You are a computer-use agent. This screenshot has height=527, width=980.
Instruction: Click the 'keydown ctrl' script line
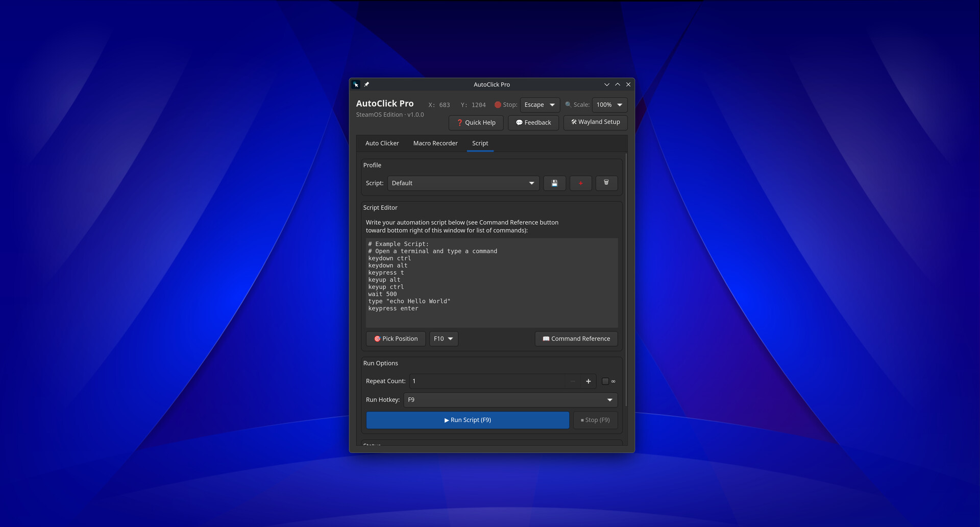click(x=389, y=258)
